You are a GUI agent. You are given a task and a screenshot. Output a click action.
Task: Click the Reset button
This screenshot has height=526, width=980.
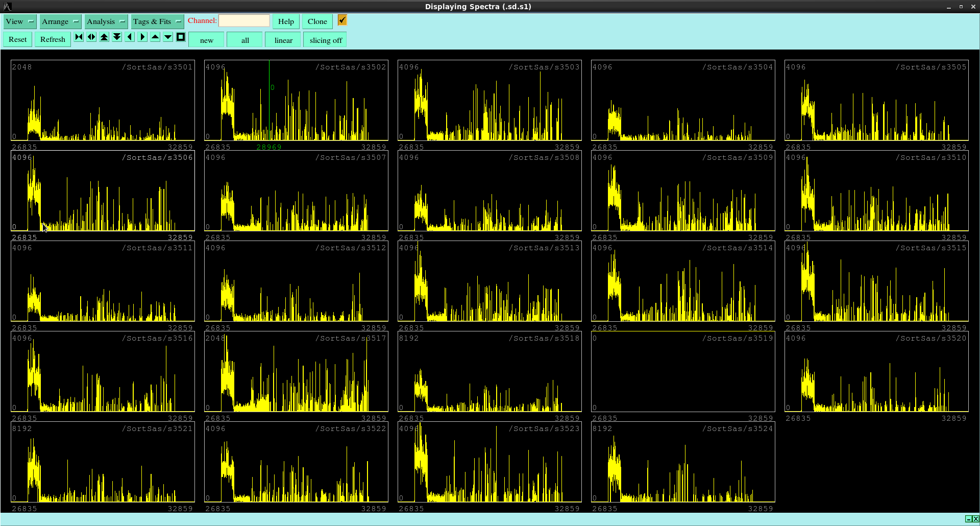18,39
